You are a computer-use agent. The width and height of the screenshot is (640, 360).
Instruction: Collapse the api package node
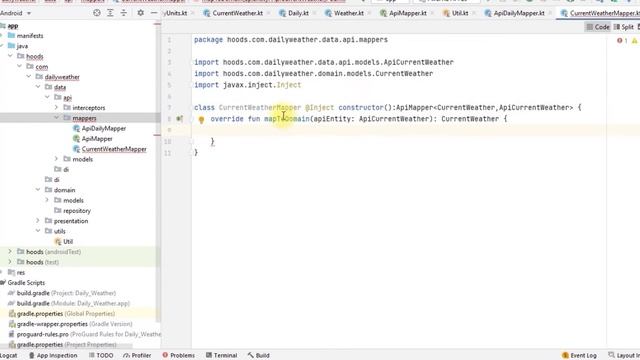pos(48,97)
